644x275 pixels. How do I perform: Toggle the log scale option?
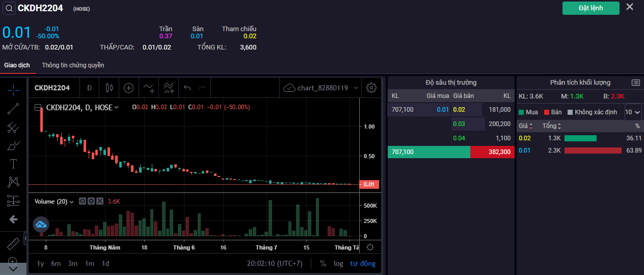click(338, 263)
